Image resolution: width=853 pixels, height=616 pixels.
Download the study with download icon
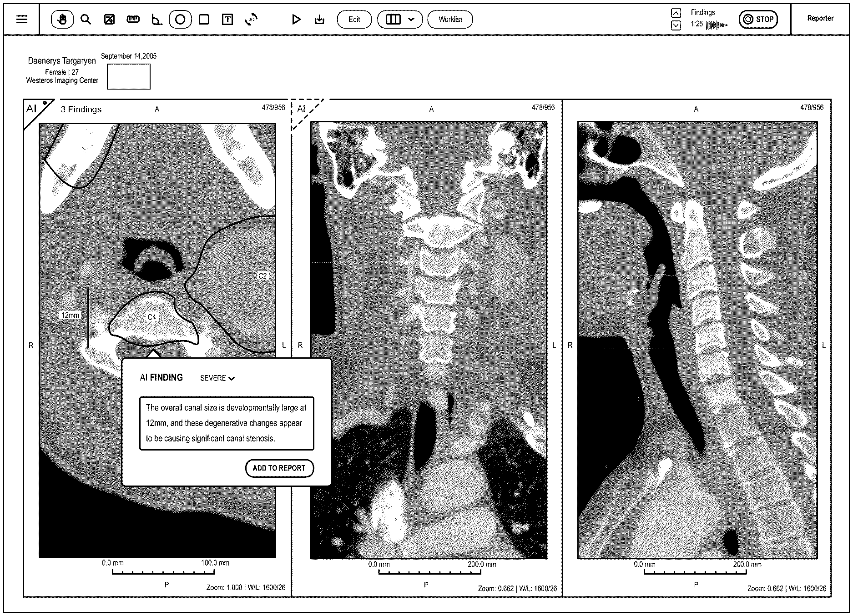pos(319,20)
